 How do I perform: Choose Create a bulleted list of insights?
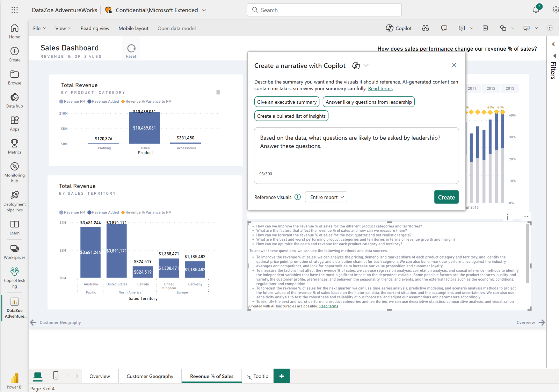pos(291,116)
